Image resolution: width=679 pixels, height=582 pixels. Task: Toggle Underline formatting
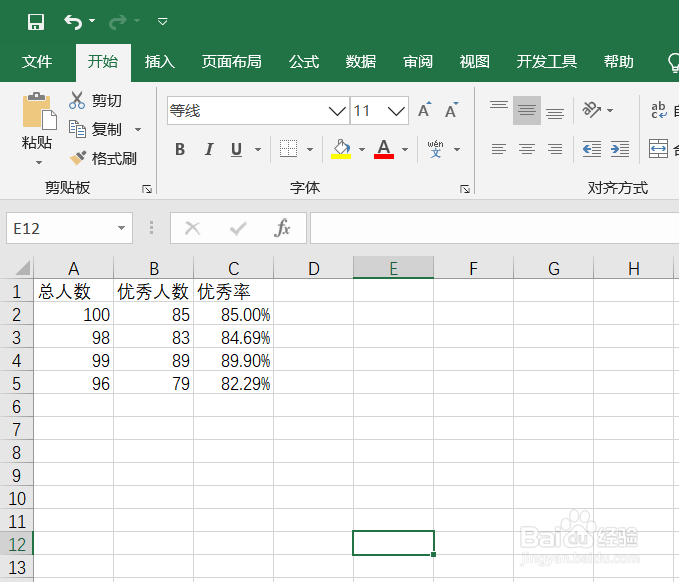[236, 149]
